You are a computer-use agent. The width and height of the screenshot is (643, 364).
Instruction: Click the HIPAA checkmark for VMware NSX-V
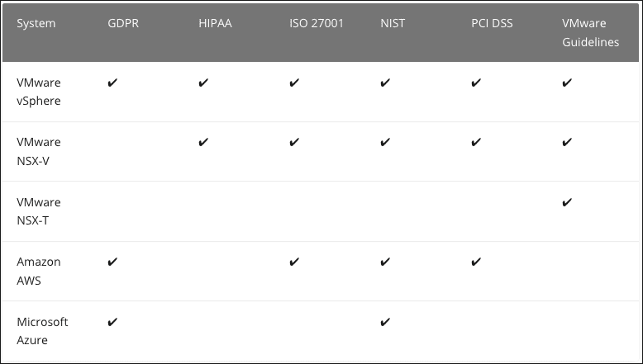click(203, 142)
